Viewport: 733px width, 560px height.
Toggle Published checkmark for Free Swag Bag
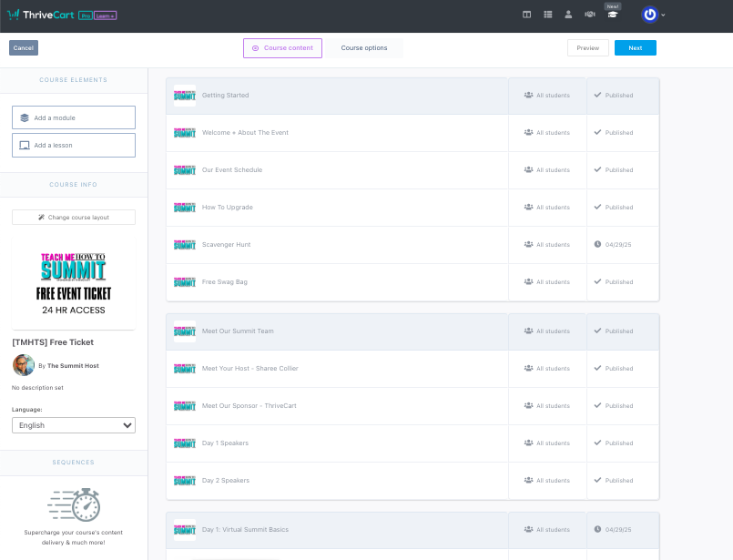click(597, 282)
